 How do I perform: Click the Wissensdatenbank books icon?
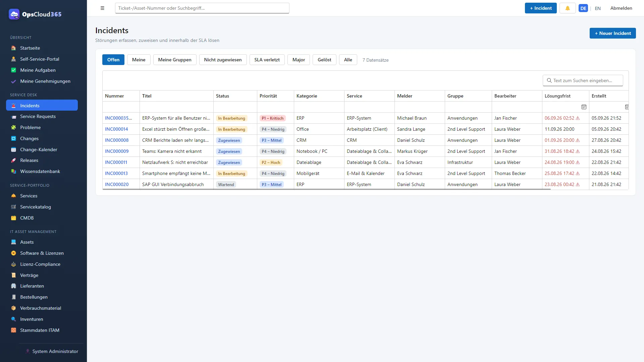click(x=13, y=171)
